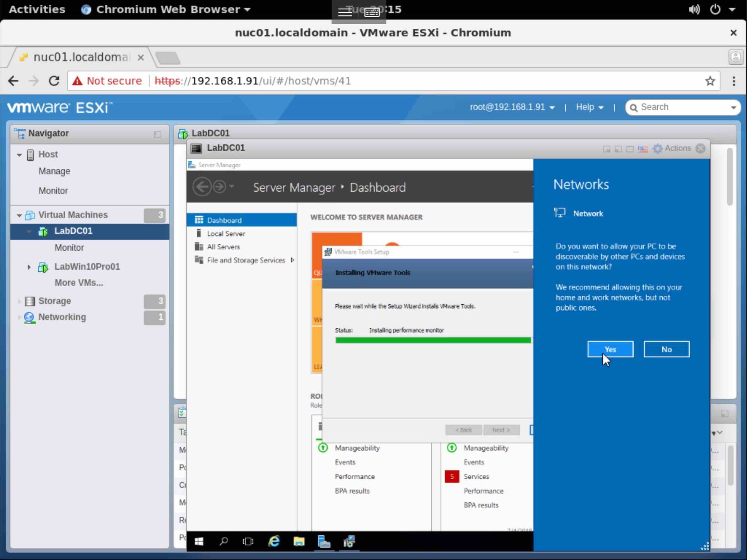Viewport: 747px width, 560px height.
Task: Expand the Networking tree node
Action: [x=19, y=317]
